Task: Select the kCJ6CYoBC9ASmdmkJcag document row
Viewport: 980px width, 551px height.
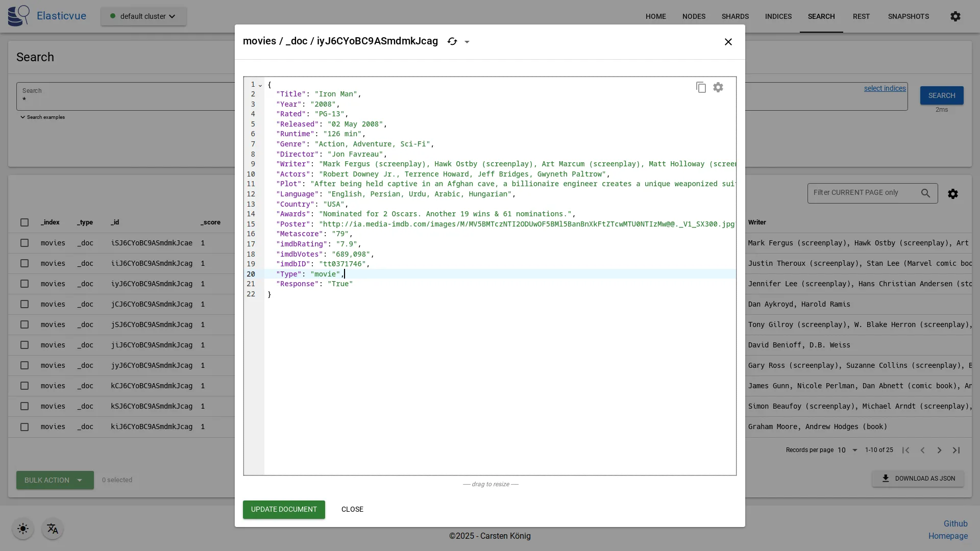Action: point(24,386)
